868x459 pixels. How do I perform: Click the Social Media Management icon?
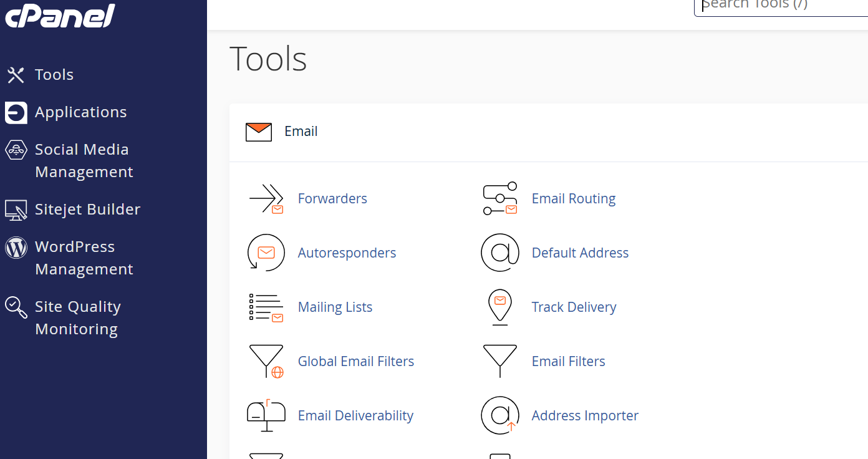coord(16,150)
